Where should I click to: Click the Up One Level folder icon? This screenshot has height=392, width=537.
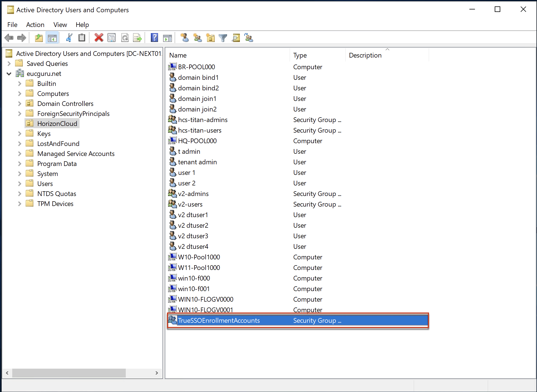(x=39, y=38)
